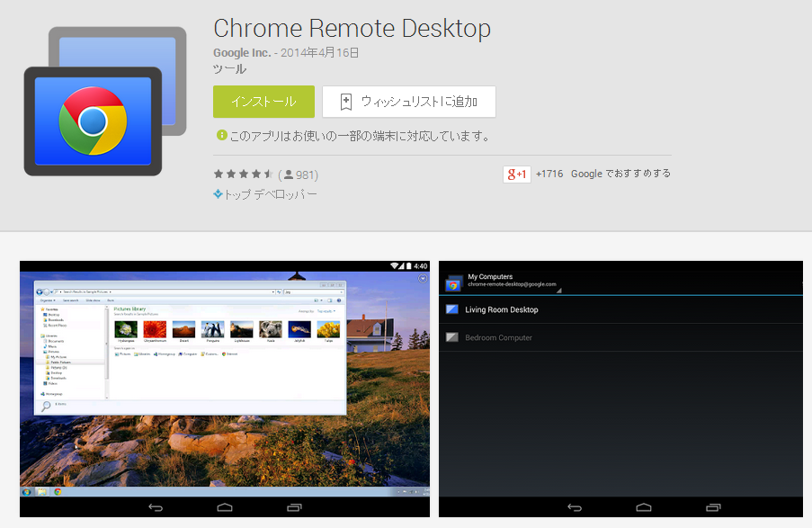Open Google Inc. developer link

click(242, 53)
